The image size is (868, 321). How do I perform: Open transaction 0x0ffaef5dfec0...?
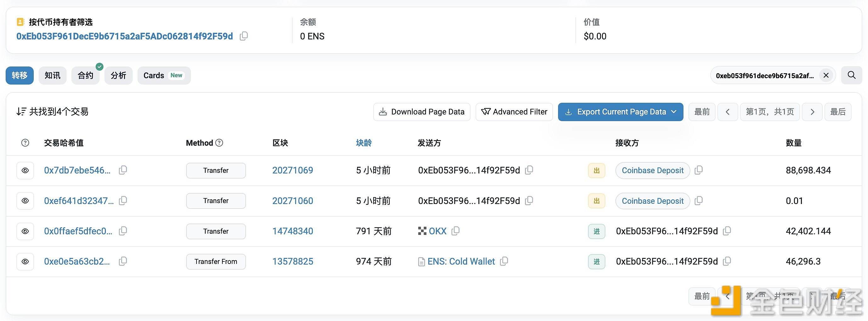click(78, 231)
